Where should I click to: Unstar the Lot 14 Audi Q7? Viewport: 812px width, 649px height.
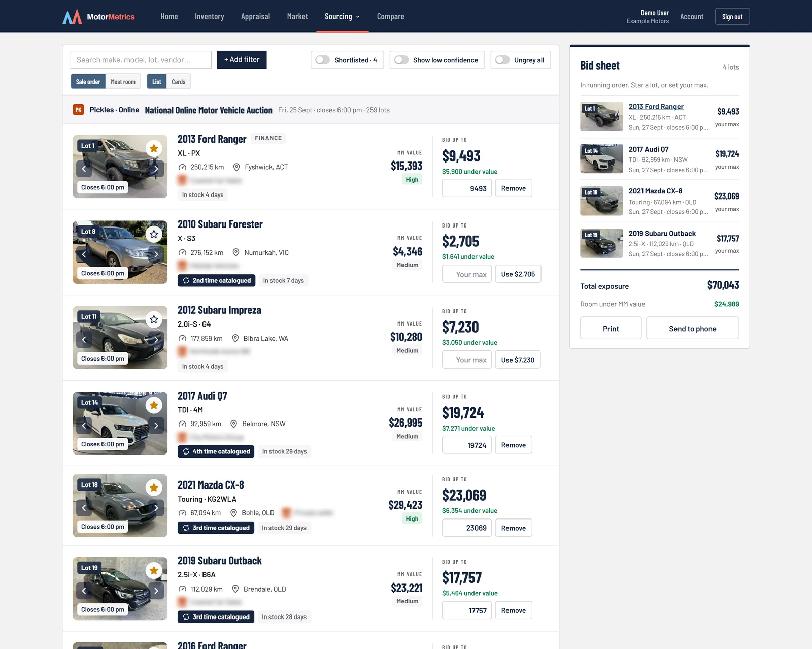(x=154, y=405)
